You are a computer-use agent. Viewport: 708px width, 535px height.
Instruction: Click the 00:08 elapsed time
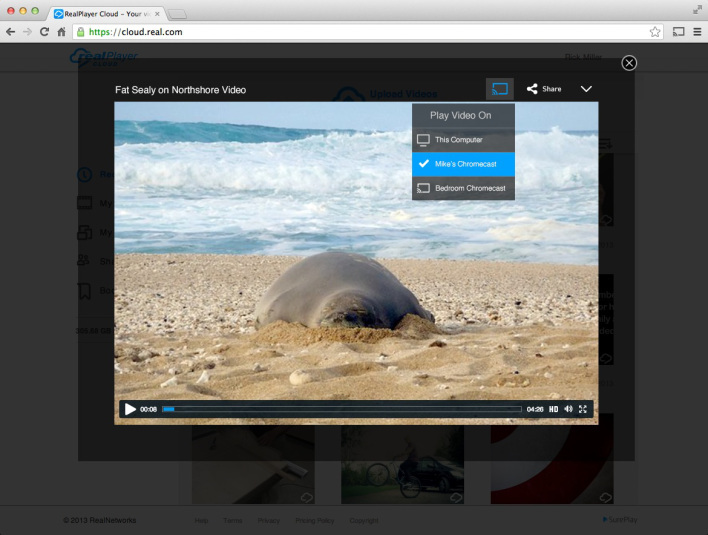pyautogui.click(x=148, y=409)
